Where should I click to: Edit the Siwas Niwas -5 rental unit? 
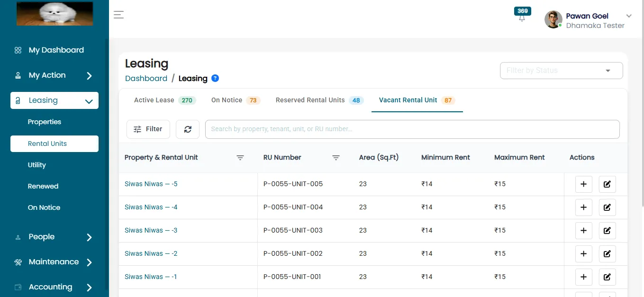(608, 184)
